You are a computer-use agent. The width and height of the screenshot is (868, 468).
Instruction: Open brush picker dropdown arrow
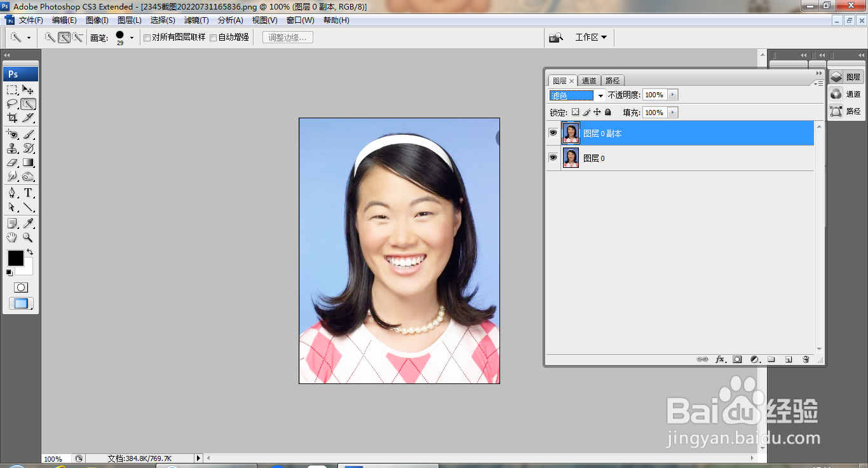[x=132, y=38]
